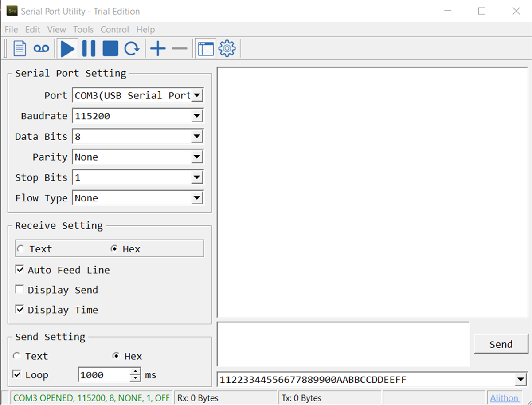Expand the Port selection list
Viewport: 532px width, 405px height.
pos(197,95)
